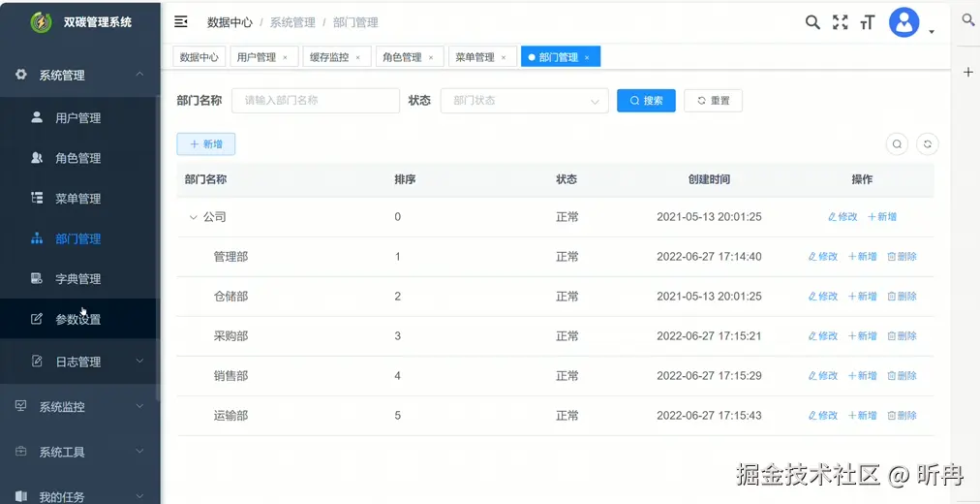Image resolution: width=980 pixels, height=504 pixels.
Task: Close the active 部门管理 tab
Action: (x=587, y=57)
